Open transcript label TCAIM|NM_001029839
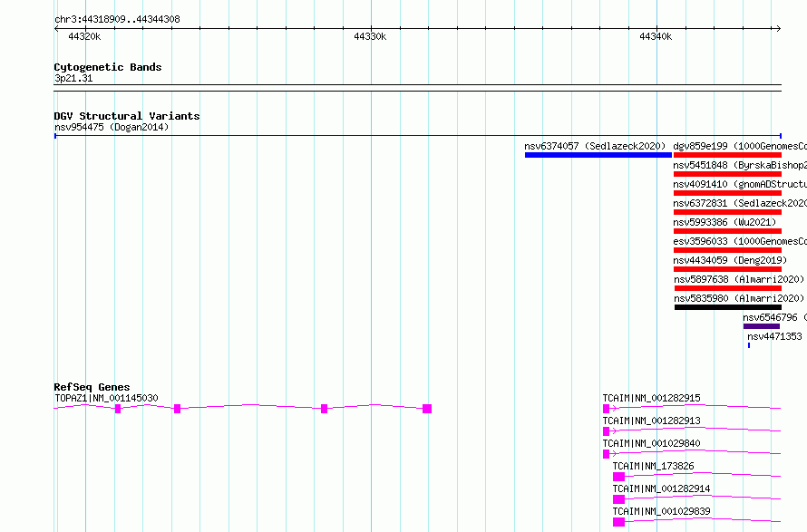 (x=661, y=511)
